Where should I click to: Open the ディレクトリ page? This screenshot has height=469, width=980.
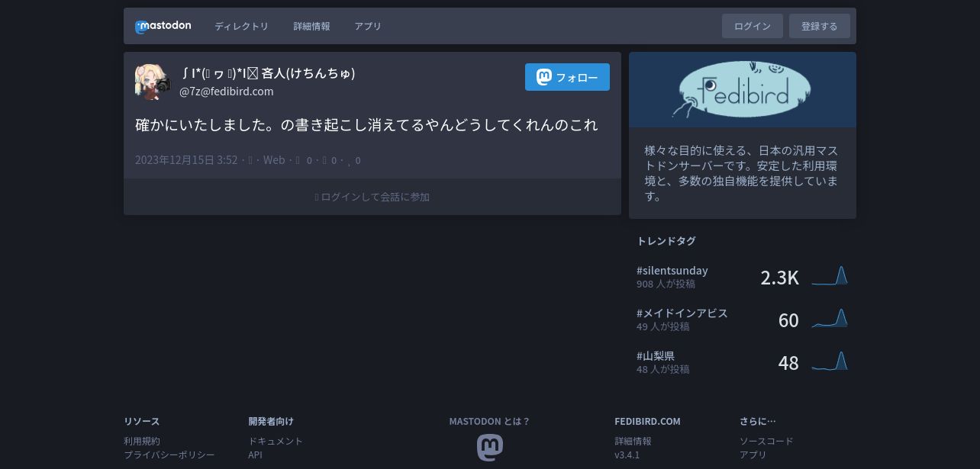[241, 26]
